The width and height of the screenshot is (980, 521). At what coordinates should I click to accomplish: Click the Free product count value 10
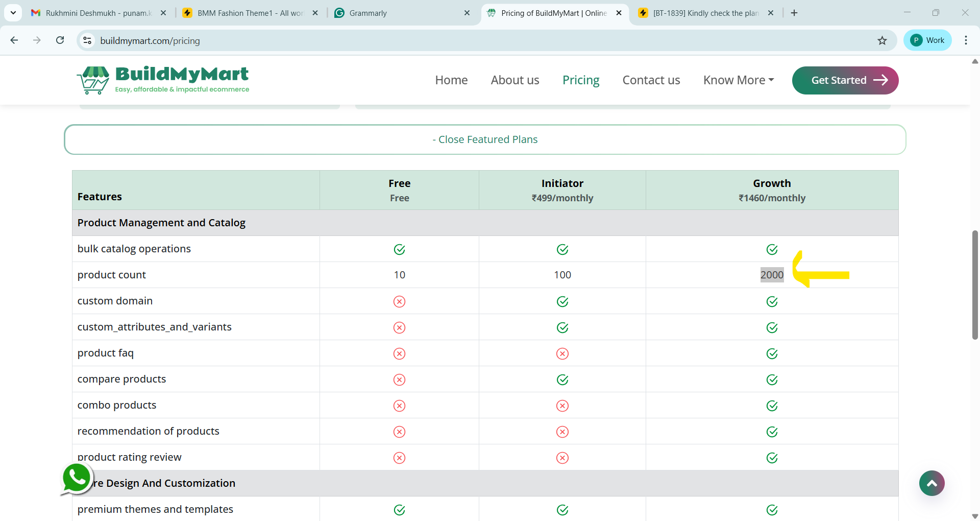click(400, 275)
